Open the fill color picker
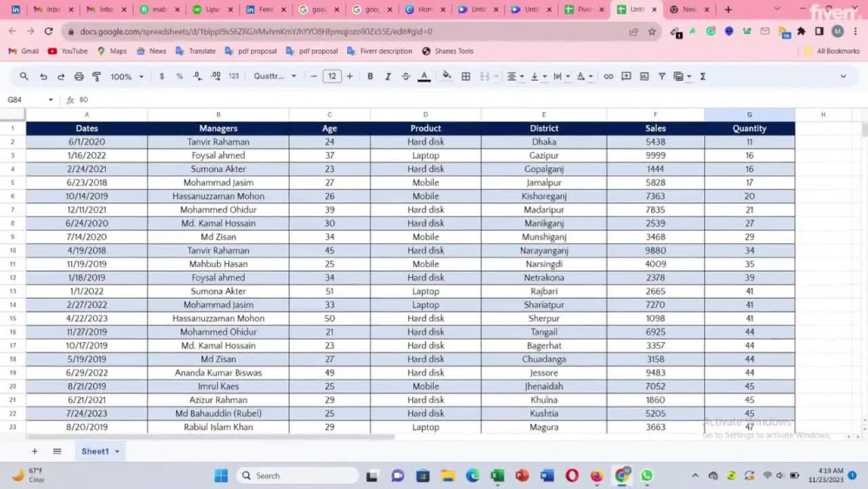The width and height of the screenshot is (868, 489). click(447, 76)
